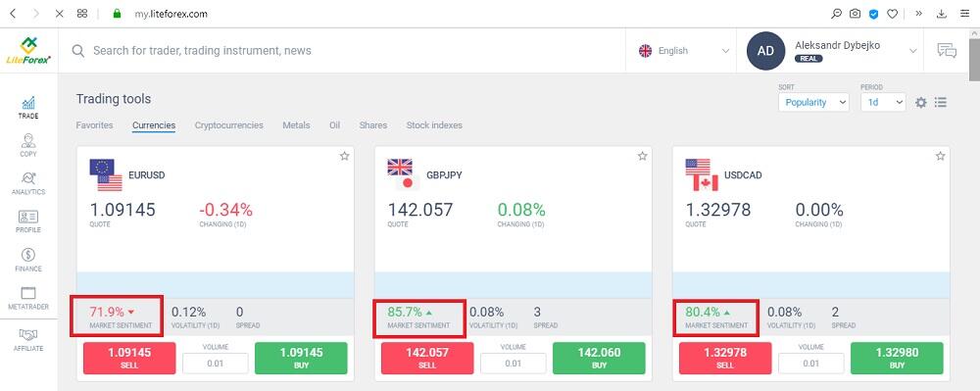Sell GBPJPY at 142.057
Image resolution: width=980 pixels, height=391 pixels.
click(x=427, y=359)
